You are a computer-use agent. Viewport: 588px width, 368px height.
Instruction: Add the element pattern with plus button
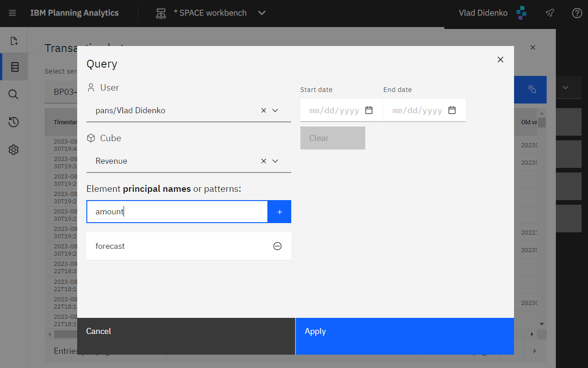[280, 212]
